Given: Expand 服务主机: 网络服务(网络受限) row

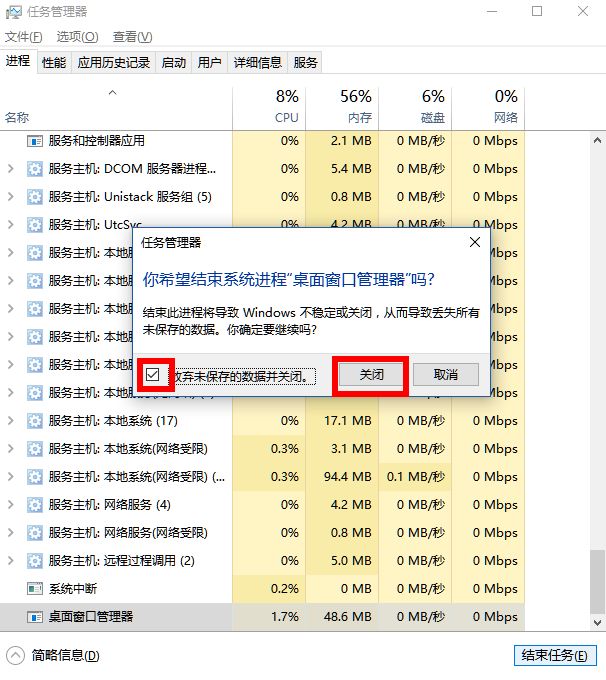Looking at the screenshot, I should (11, 533).
